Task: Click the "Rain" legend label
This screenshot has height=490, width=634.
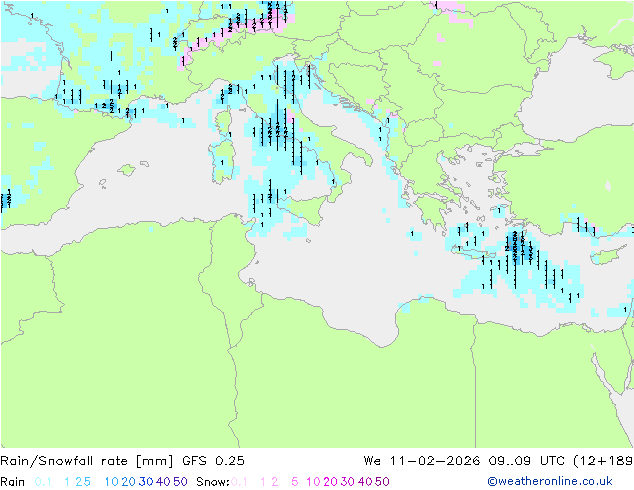Action: [x=13, y=482]
